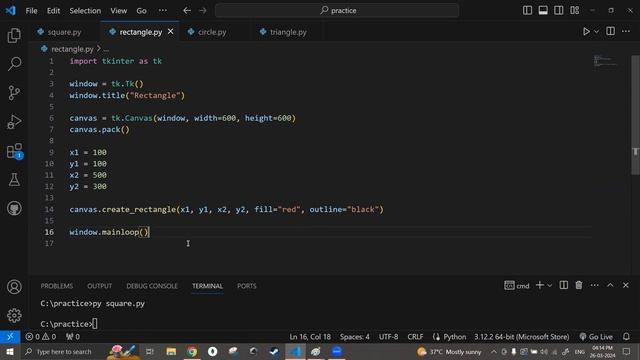Maximize the panel with the chevron up
Image resolution: width=640 pixels, height=360 pixels.
610,285
